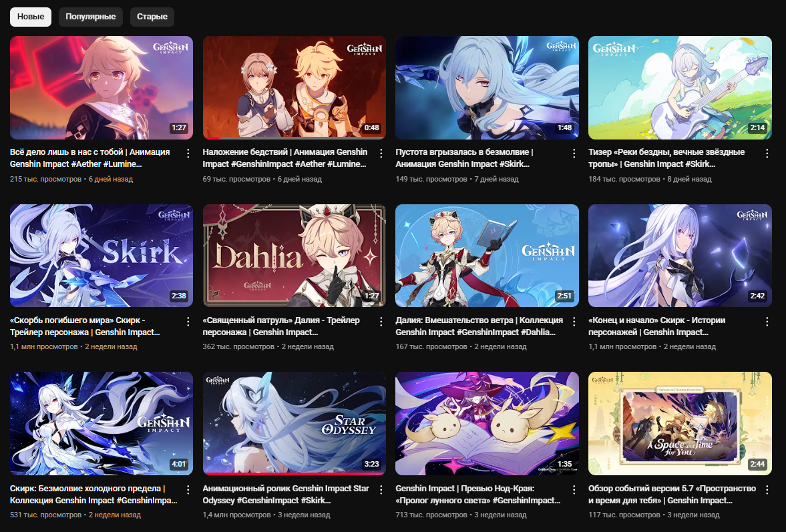This screenshot has width=786, height=532.
Task: Open more actions for «Тизер Реки бездны» video
Action: (767, 154)
